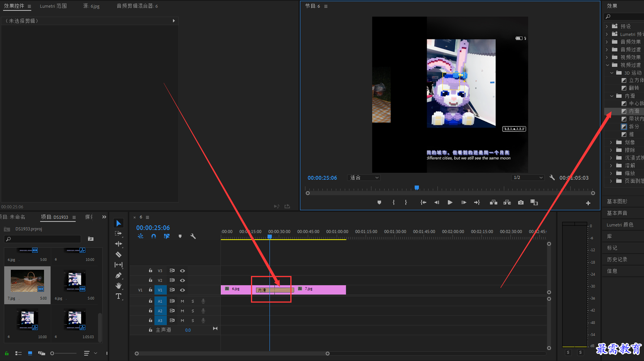Mute track A3
Screen dimensions: 644x361
point(183,321)
